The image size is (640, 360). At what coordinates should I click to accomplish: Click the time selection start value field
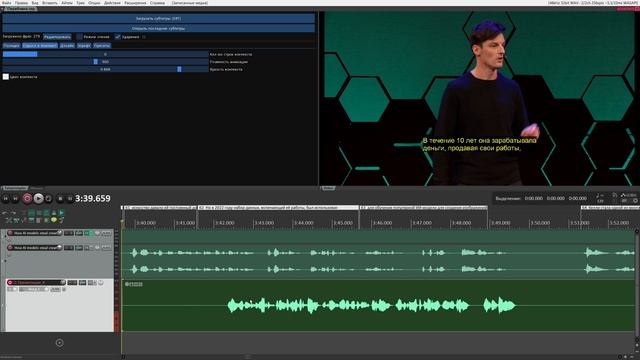tap(533, 198)
